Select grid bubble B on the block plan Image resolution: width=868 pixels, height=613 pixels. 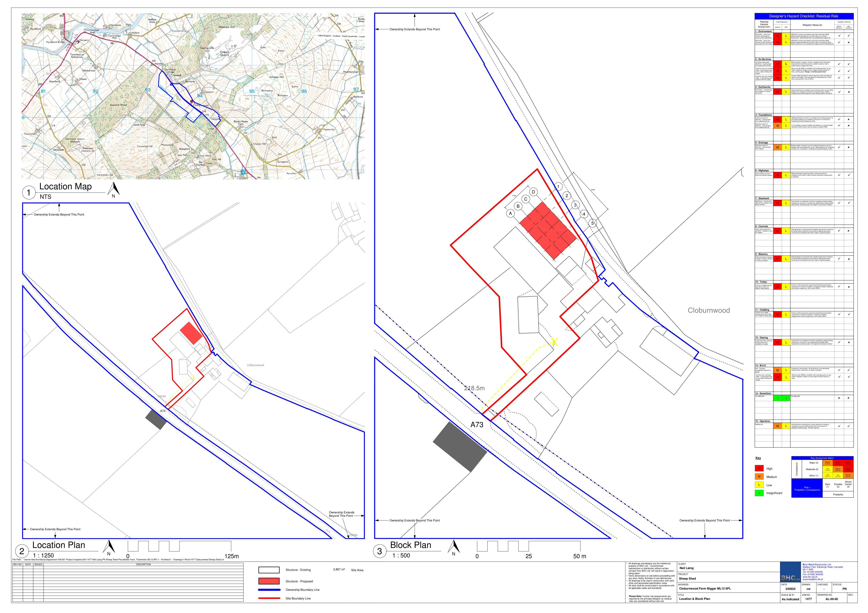point(518,206)
